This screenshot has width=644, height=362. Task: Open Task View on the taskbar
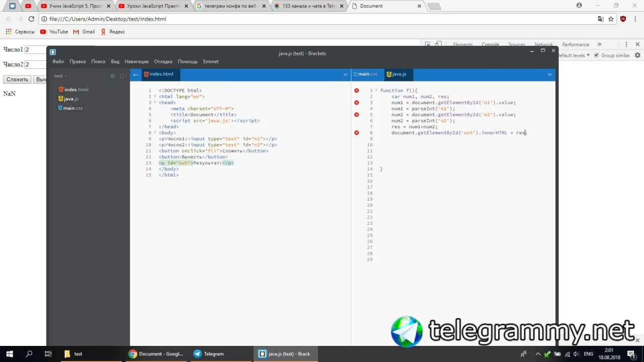[x=48, y=354]
